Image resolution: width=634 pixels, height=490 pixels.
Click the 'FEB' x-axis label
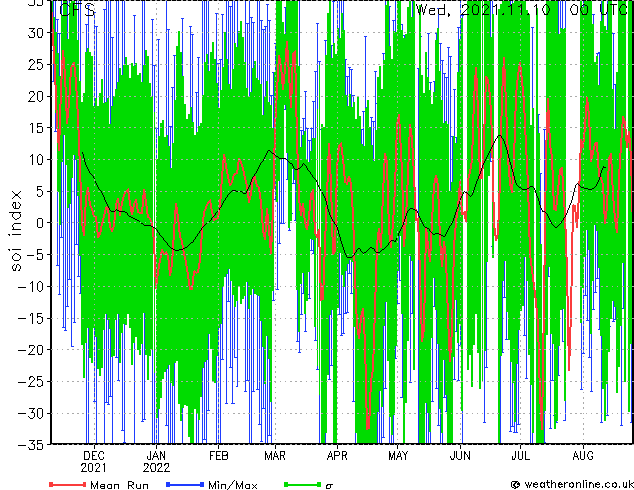(x=218, y=456)
